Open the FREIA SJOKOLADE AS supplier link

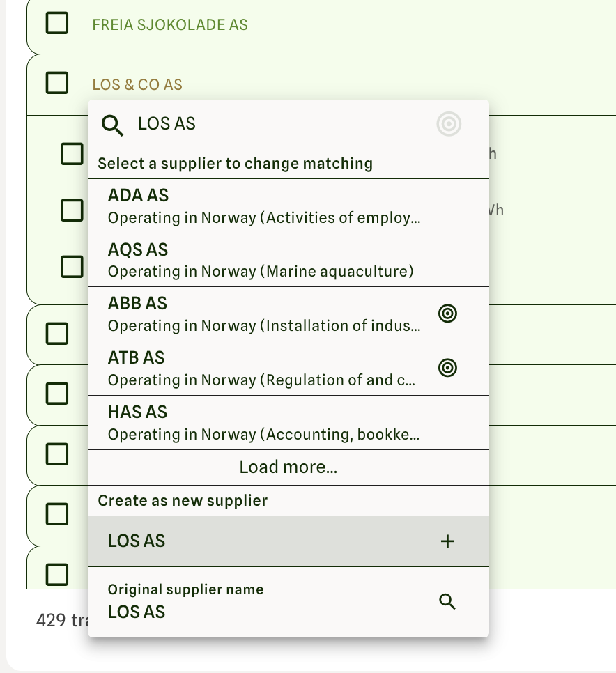click(170, 25)
